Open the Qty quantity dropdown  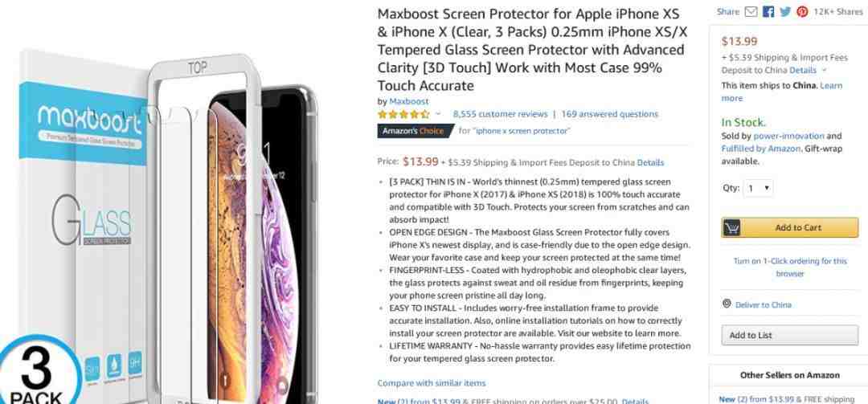coord(758,188)
